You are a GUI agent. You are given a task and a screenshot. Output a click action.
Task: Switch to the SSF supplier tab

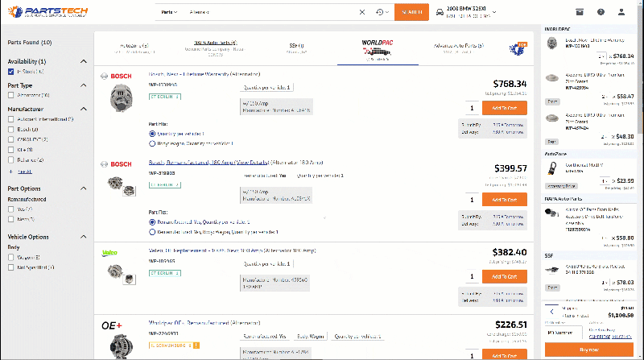pyautogui.click(x=296, y=48)
